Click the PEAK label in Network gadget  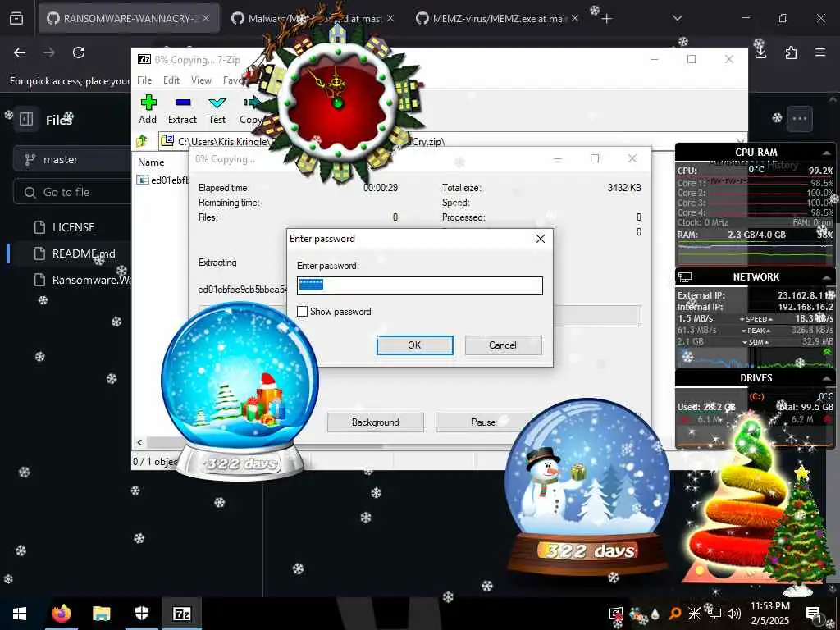pos(756,331)
